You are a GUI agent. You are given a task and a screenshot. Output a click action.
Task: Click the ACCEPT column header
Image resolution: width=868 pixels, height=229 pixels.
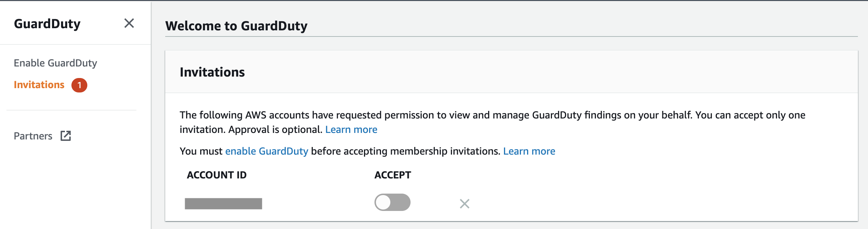(x=393, y=175)
